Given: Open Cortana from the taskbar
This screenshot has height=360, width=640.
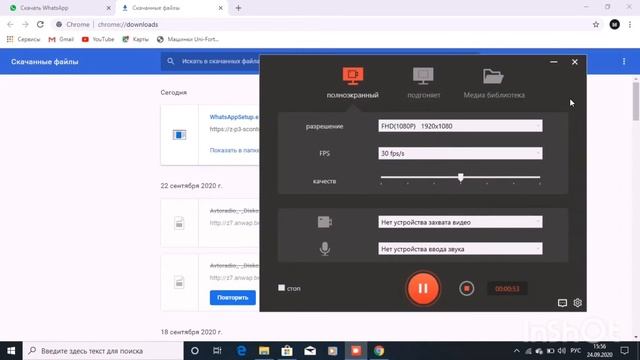Looking at the screenshot, I should pos(195,351).
